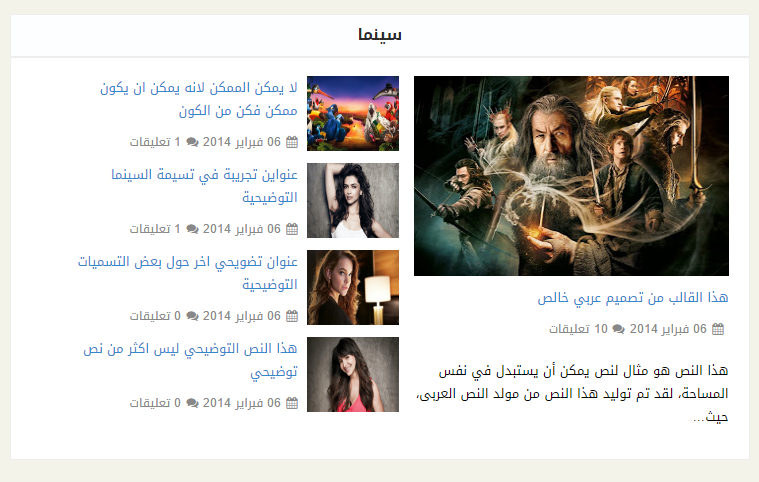Click the excerpt starting 'هذا النص هو مثال'
759x482 pixels.
point(572,393)
